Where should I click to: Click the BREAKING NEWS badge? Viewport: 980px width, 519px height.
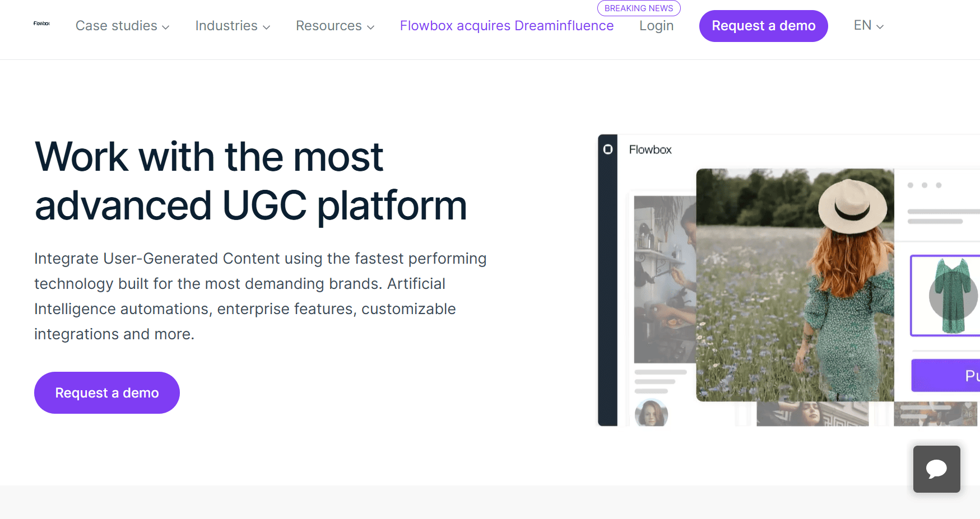click(639, 8)
